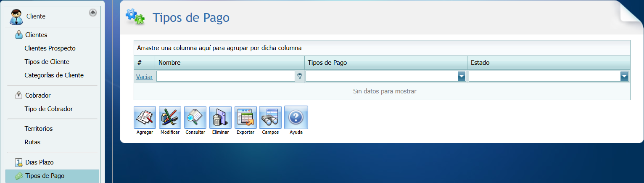Expand the Estado filter dropdown

coord(624,76)
